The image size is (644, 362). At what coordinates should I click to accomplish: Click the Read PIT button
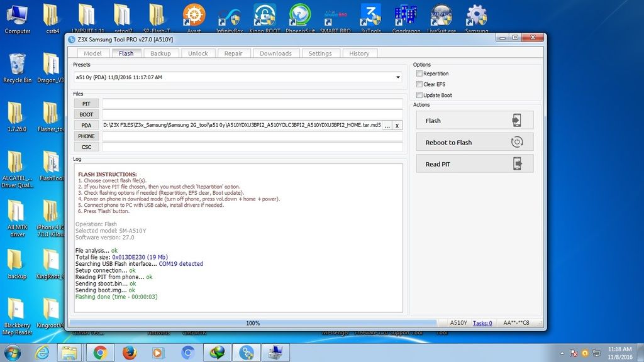pos(475,164)
